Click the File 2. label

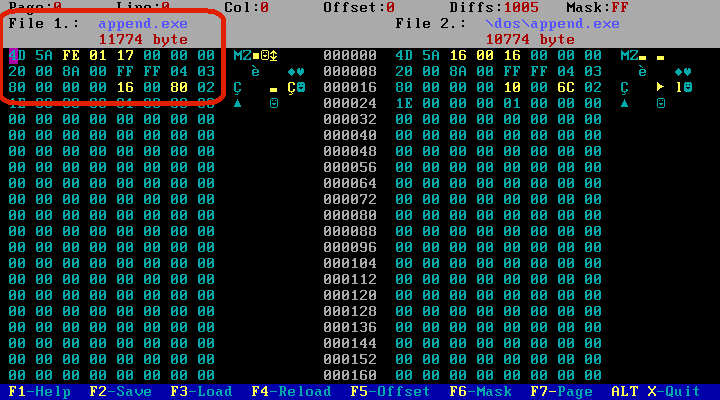click(431, 23)
